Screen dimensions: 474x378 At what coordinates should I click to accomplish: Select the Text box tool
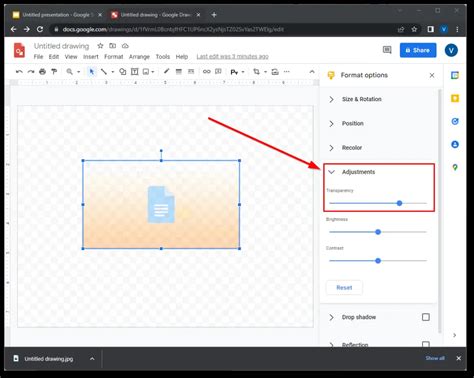tap(134, 72)
